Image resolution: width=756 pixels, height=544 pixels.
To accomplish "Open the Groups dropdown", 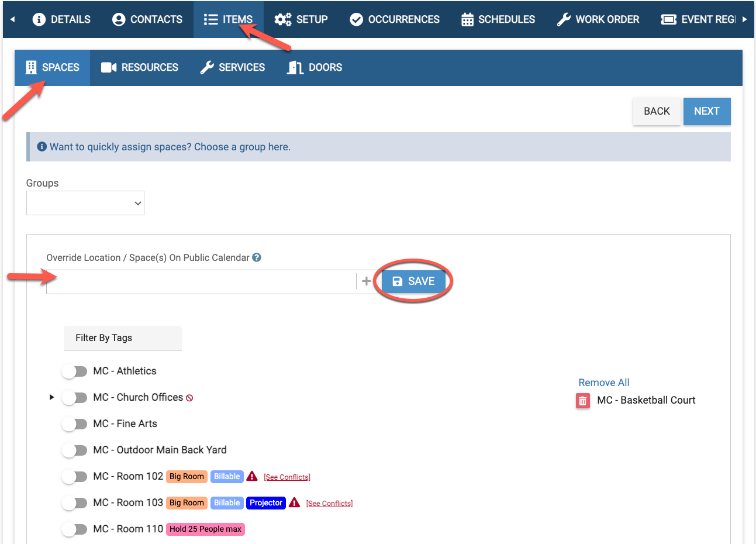I will coord(85,202).
